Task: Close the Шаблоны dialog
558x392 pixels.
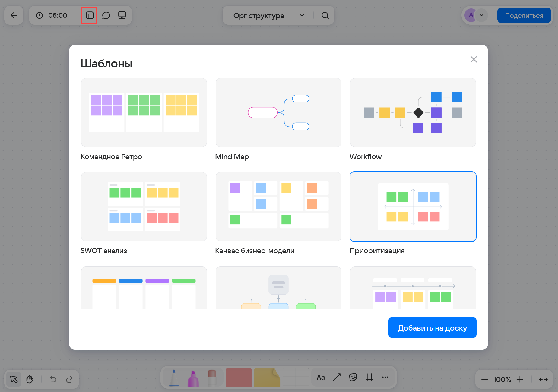Action: tap(474, 59)
